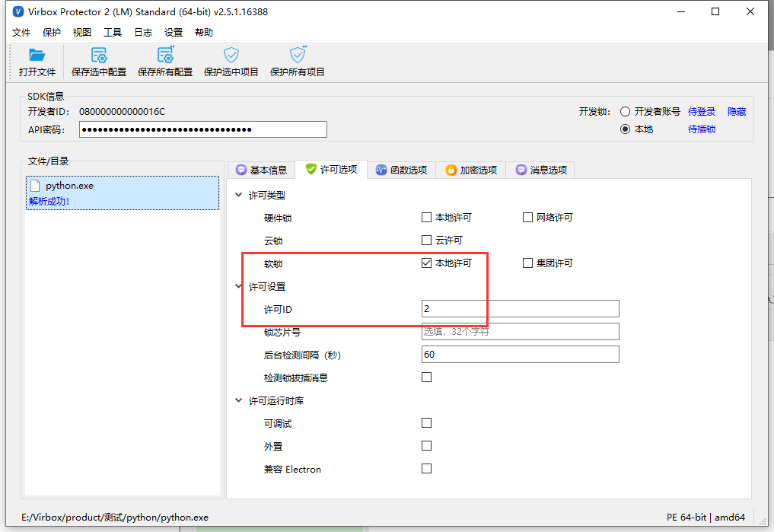The image size is (774, 532).
Task: Uncheck 软锁 本地许可 checkbox
Action: (426, 263)
